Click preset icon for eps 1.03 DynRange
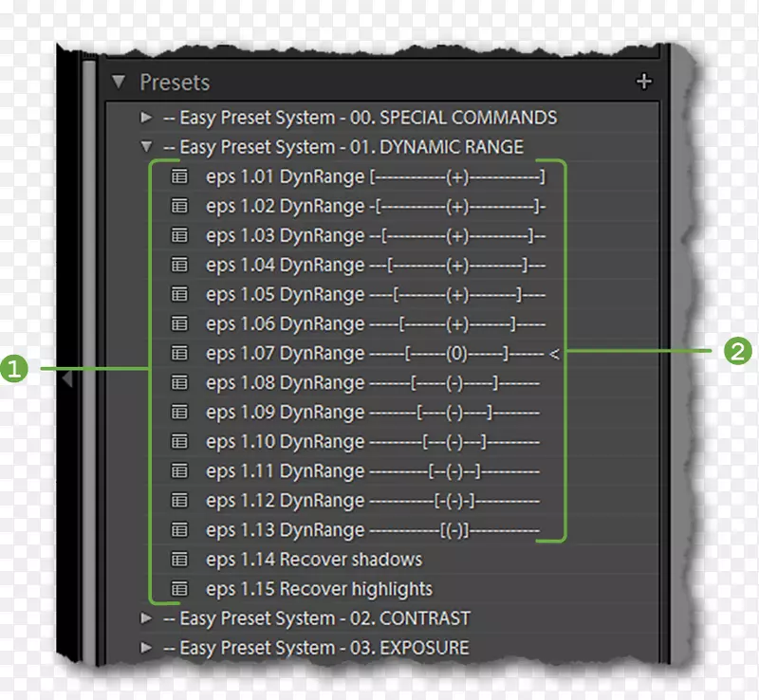 [179, 235]
